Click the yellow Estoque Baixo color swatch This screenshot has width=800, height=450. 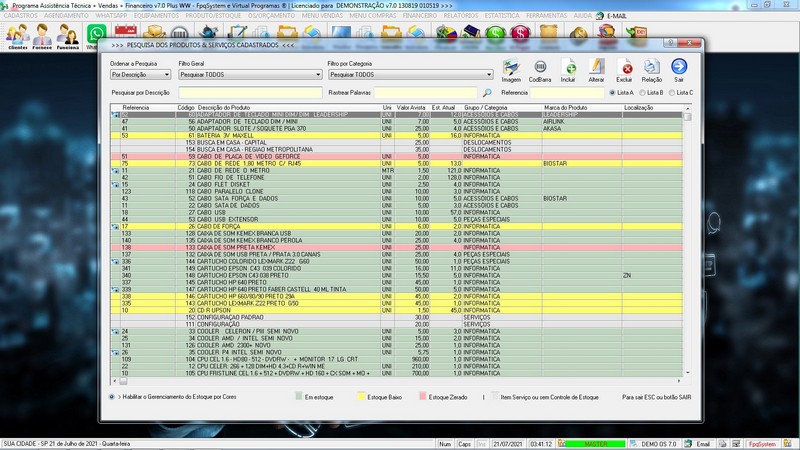(359, 397)
